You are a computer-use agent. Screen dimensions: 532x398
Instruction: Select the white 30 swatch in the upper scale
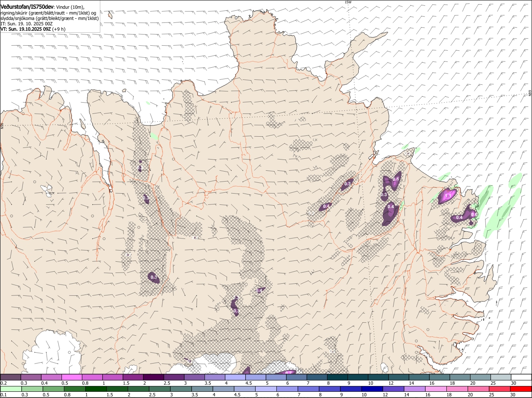[x=521, y=377]
